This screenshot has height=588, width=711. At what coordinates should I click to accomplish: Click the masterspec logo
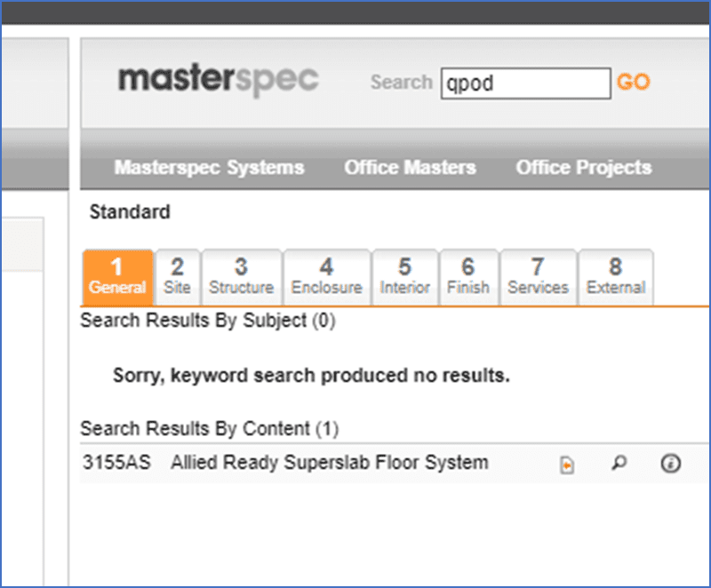(x=219, y=80)
